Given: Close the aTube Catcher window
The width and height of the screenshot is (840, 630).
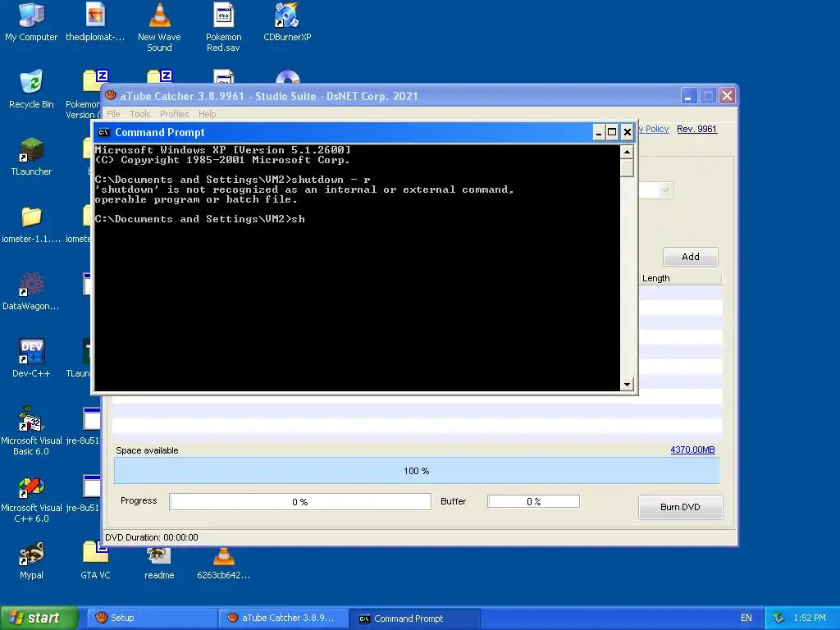Looking at the screenshot, I should [x=727, y=96].
